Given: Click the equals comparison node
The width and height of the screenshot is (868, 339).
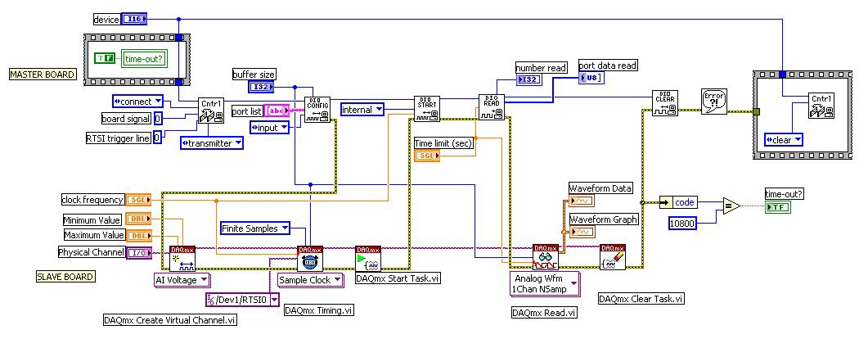Looking at the screenshot, I should click(731, 207).
